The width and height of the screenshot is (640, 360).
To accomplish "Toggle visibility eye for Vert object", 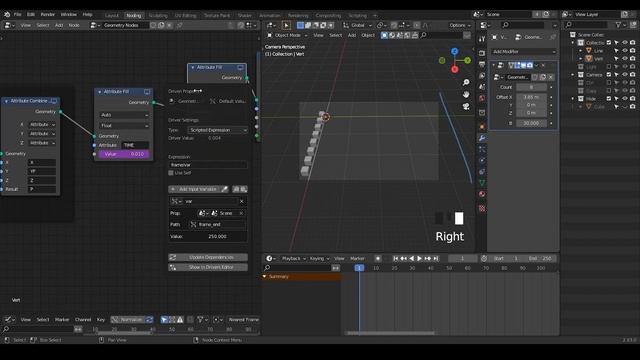I will point(624,58).
